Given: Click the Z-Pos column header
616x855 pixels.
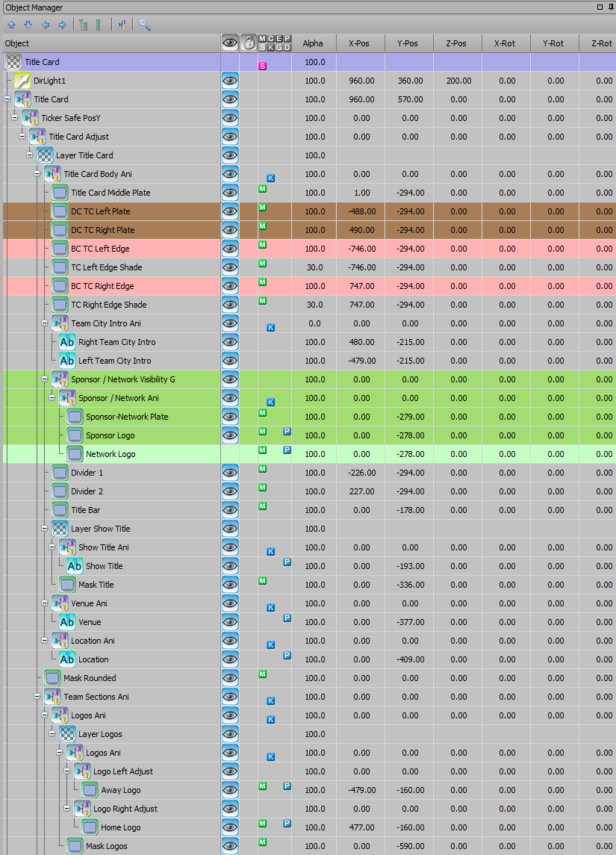Looking at the screenshot, I should point(458,43).
